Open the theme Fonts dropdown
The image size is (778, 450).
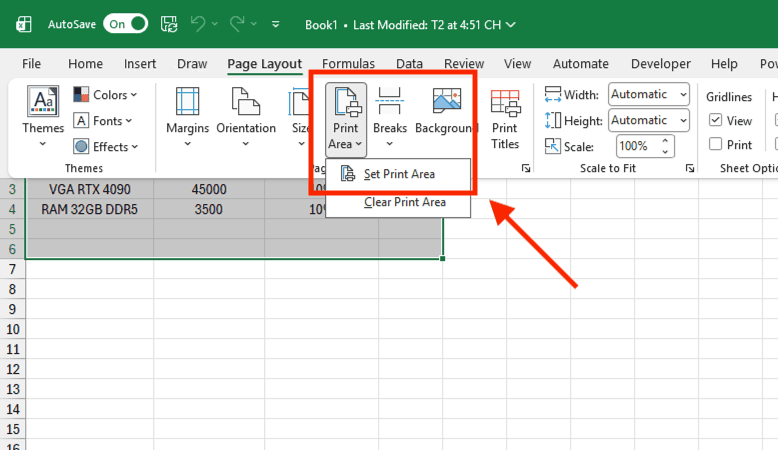(x=103, y=121)
